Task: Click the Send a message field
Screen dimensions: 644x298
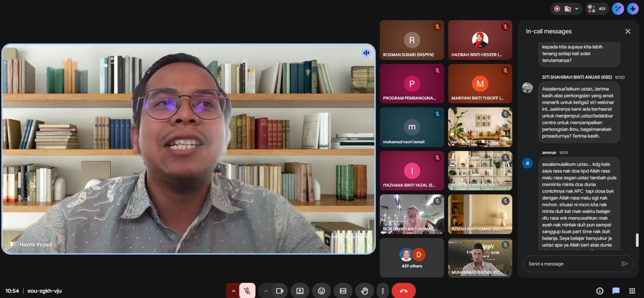Action: coord(572,264)
